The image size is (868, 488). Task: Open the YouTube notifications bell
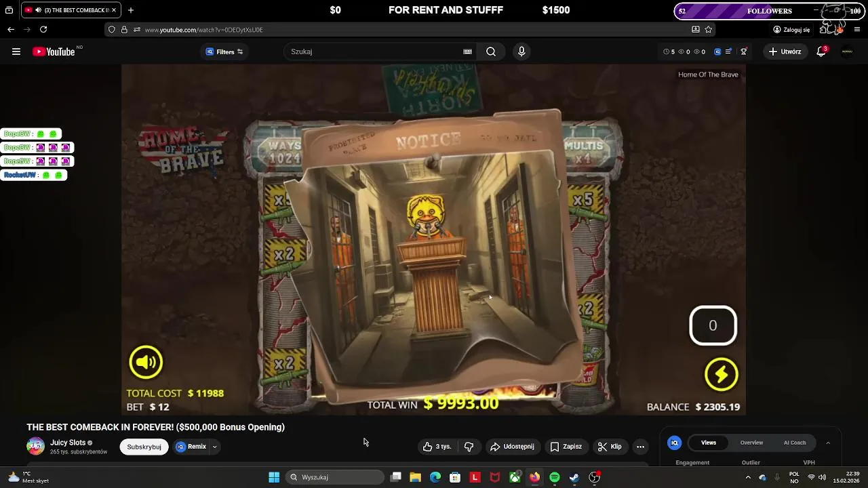[x=821, y=52]
